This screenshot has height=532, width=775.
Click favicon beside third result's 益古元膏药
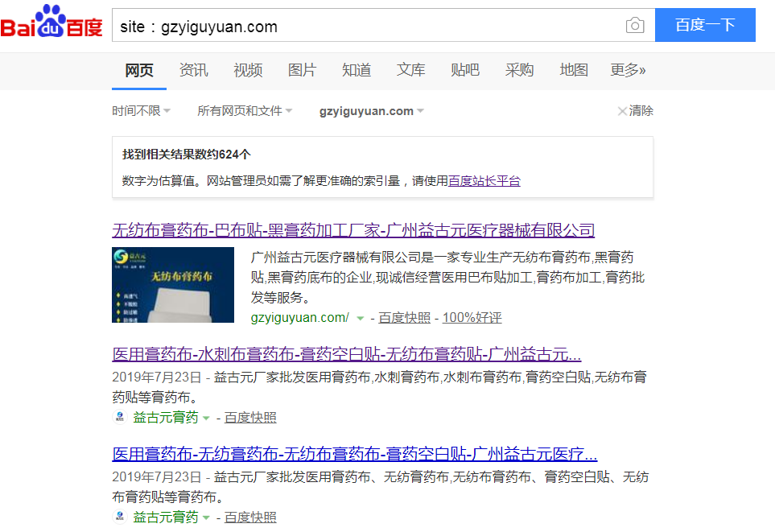pos(120,518)
